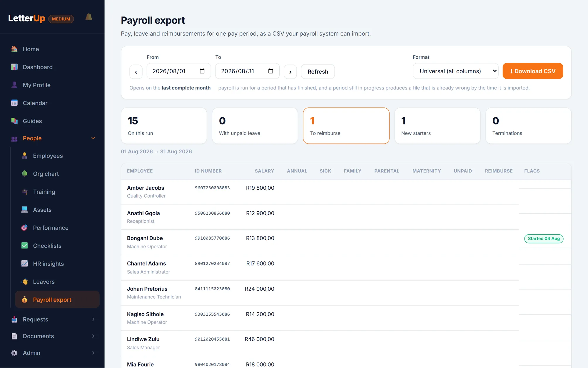This screenshot has width=588, height=368.
Task: Select the New starters card
Action: point(437,126)
